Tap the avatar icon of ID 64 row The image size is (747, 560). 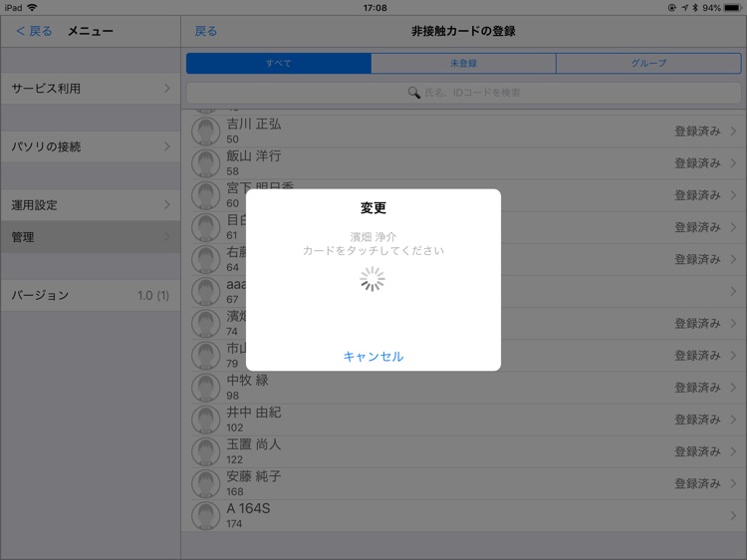206,259
